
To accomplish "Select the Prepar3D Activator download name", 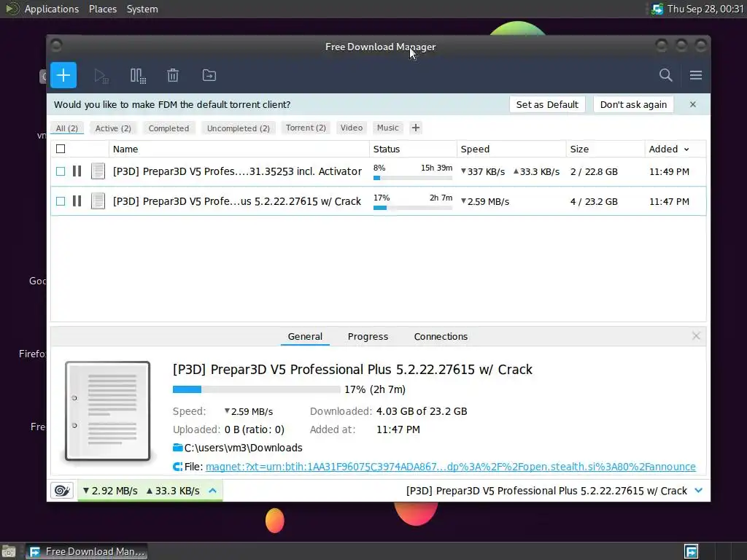I will pyautogui.click(x=237, y=171).
